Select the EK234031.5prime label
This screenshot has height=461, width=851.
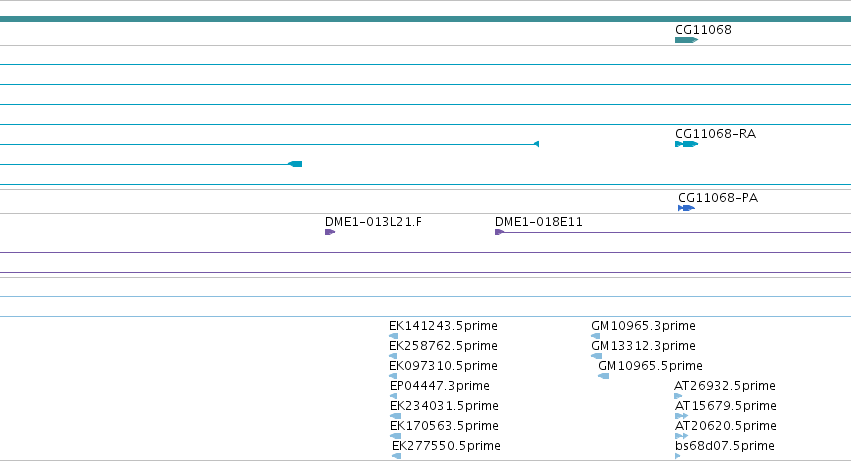coord(444,406)
